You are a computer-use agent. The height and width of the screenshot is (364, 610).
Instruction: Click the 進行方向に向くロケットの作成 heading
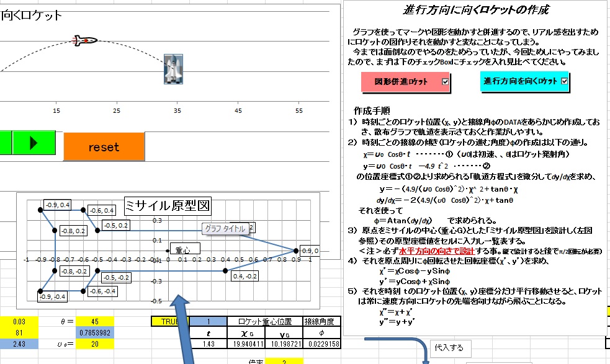(476, 10)
